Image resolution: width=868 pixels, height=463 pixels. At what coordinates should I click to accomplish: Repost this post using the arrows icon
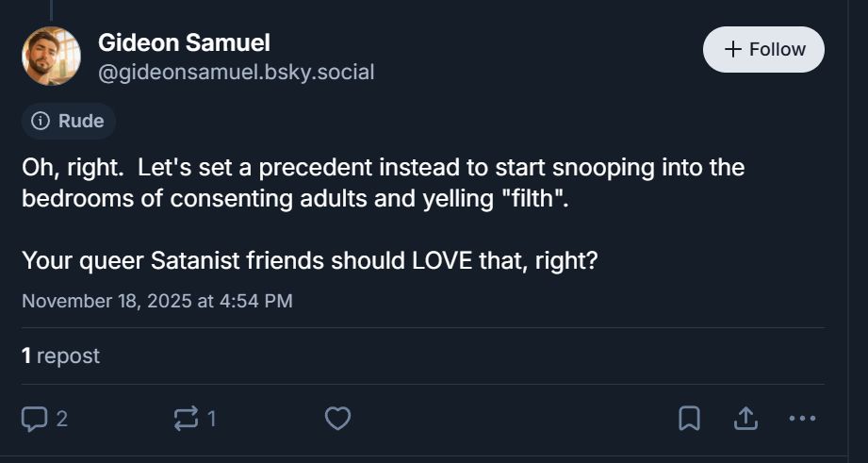click(187, 418)
